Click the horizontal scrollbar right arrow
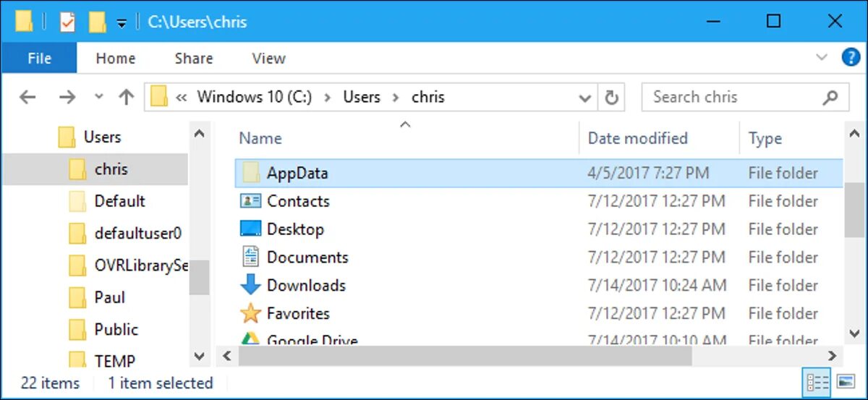The image size is (868, 400). coord(832,355)
